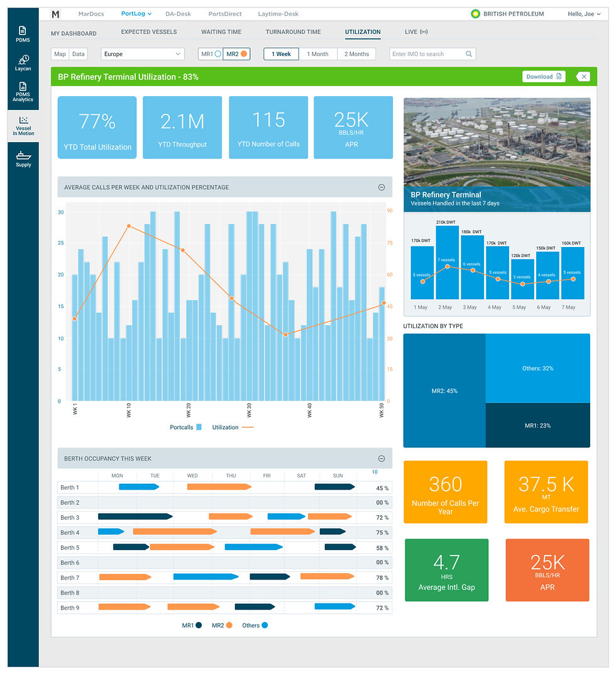Select the Others: 32% treemap block
616x675 pixels.
pyautogui.click(x=537, y=368)
